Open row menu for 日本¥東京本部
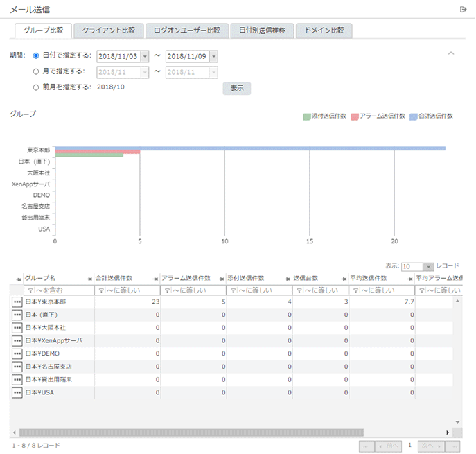The height and width of the screenshot is (454, 476). [17, 302]
